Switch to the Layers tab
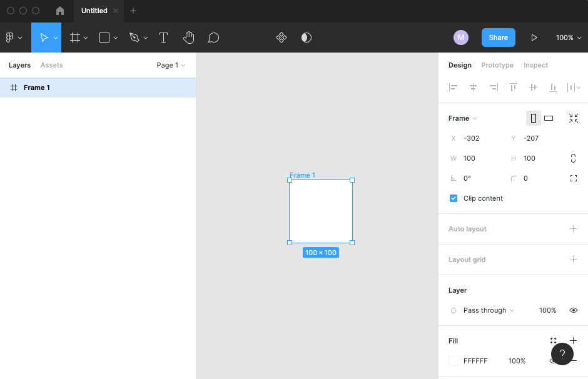Screen dimensions: 588x379 coord(19,65)
